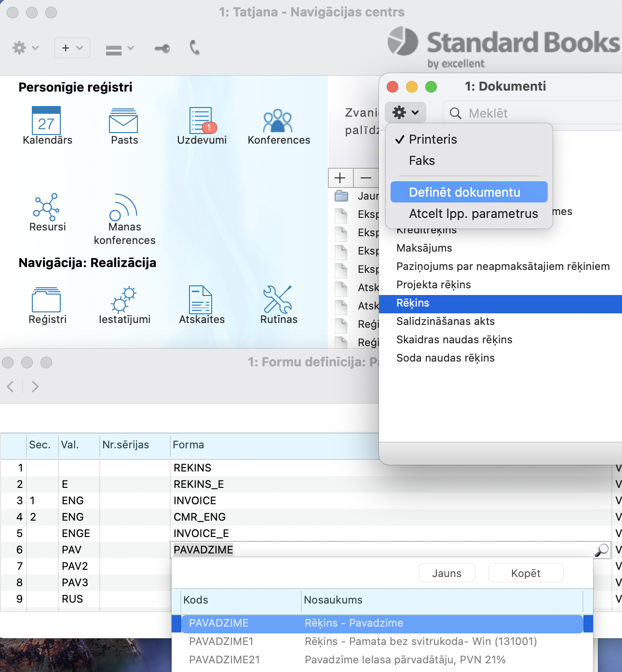Open the Resursi icon
This screenshot has width=622, height=672.
click(x=47, y=207)
